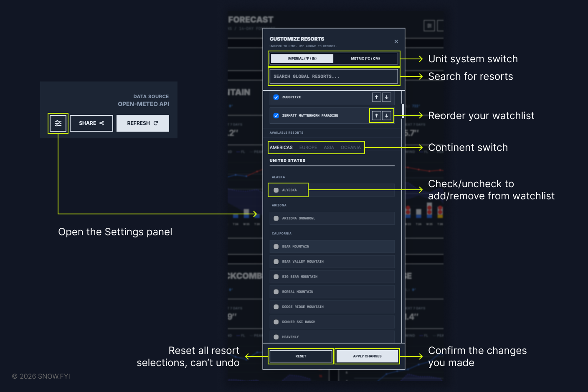This screenshot has width=588, height=392.
Task: Add Arizona Snowbowl to watchlist
Action: (276, 218)
